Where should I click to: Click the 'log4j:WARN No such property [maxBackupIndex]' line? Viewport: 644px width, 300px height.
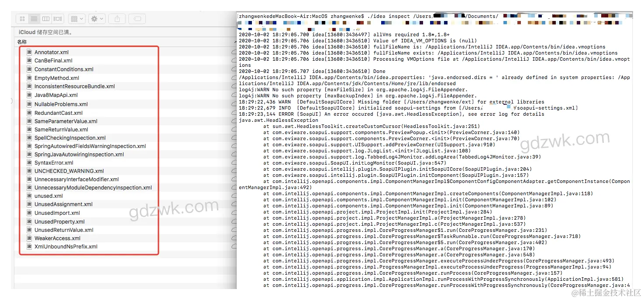[x=358, y=96]
